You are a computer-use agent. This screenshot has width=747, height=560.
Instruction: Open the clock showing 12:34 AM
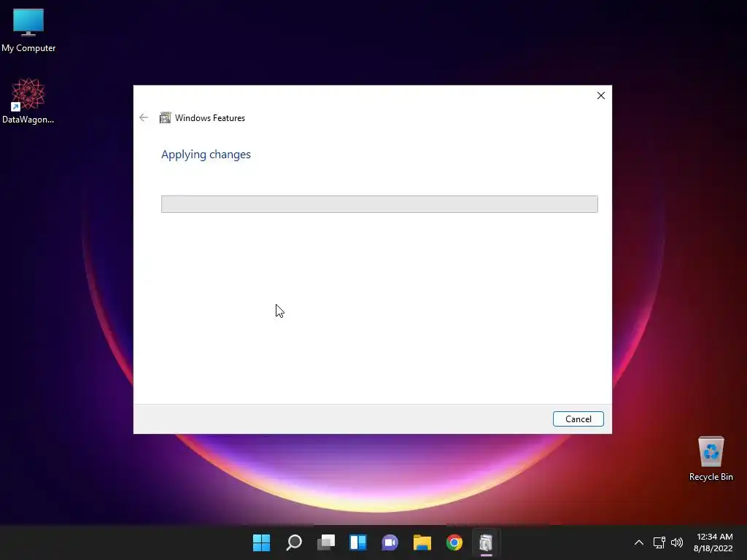pyautogui.click(x=713, y=542)
